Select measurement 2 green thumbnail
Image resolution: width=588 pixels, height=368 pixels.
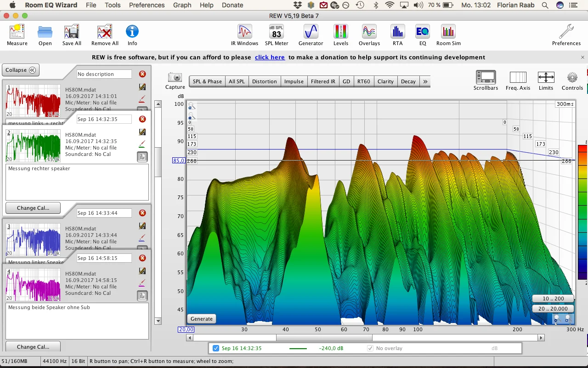pyautogui.click(x=33, y=145)
